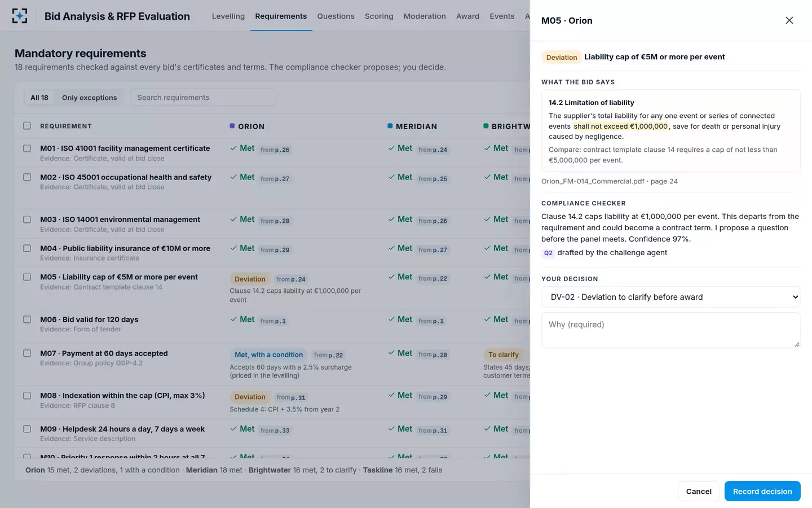The height and width of the screenshot is (508, 812).
Task: Click the Deviation badge in the M05 row
Action: [x=250, y=279]
